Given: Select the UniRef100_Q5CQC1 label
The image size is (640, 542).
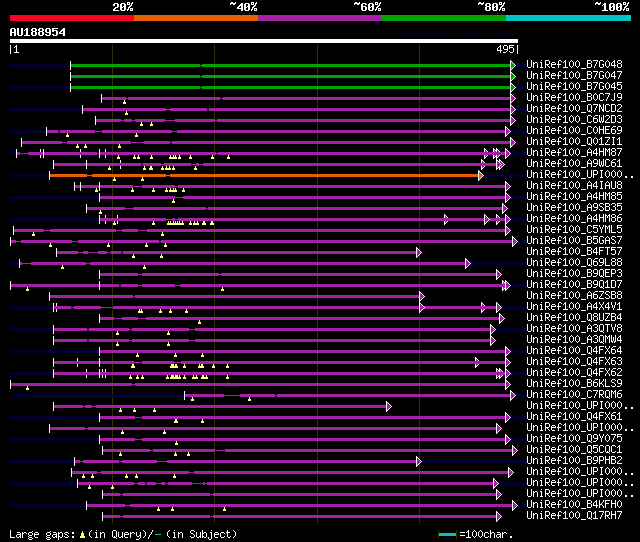Looking at the screenshot, I should (574, 450).
